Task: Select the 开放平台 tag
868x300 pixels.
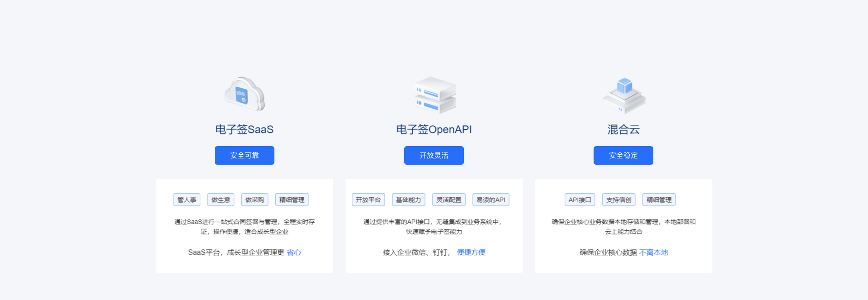Action: [368, 200]
